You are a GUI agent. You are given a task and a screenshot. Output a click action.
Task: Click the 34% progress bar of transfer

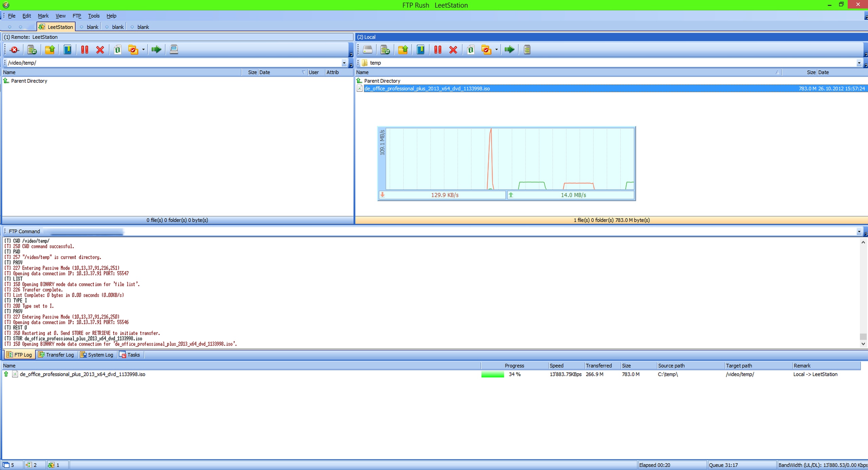493,374
